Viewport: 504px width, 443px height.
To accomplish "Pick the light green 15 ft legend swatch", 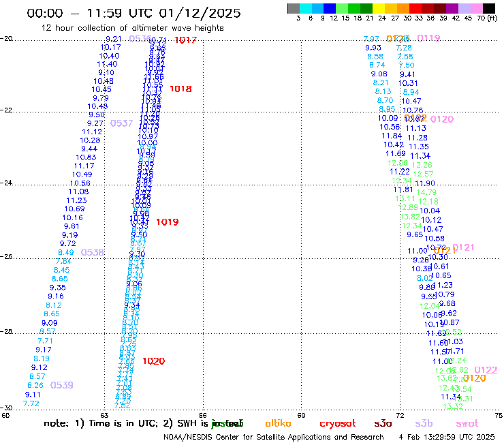I will (x=343, y=8).
